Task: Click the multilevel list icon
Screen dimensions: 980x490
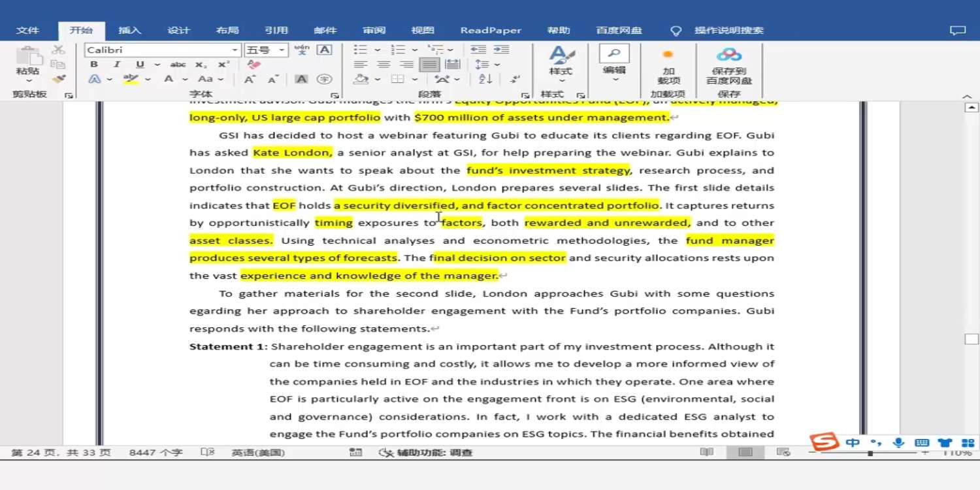Action: click(435, 50)
